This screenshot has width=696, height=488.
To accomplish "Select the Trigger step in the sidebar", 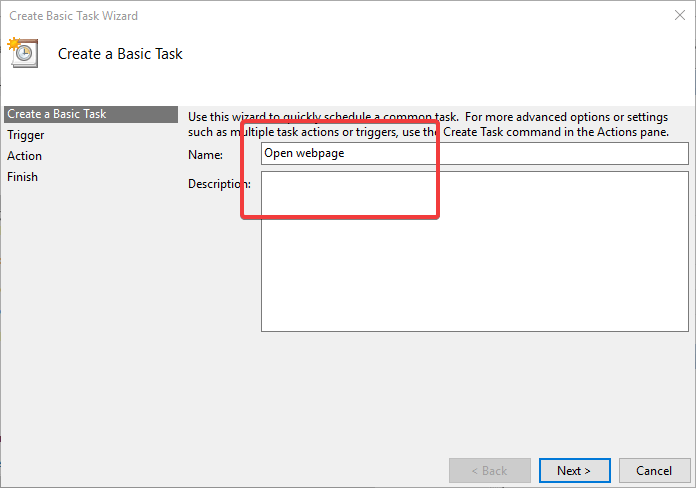I will (26, 135).
